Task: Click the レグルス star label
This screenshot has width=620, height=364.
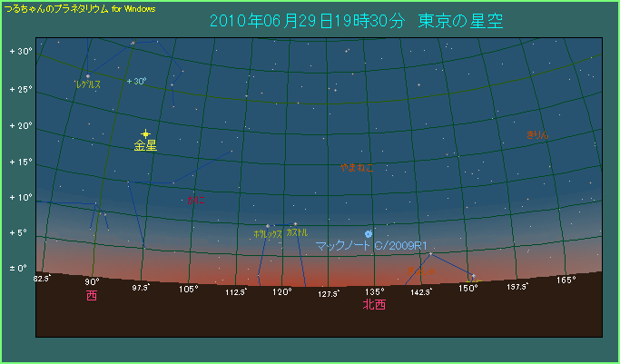Action: pos(89,84)
